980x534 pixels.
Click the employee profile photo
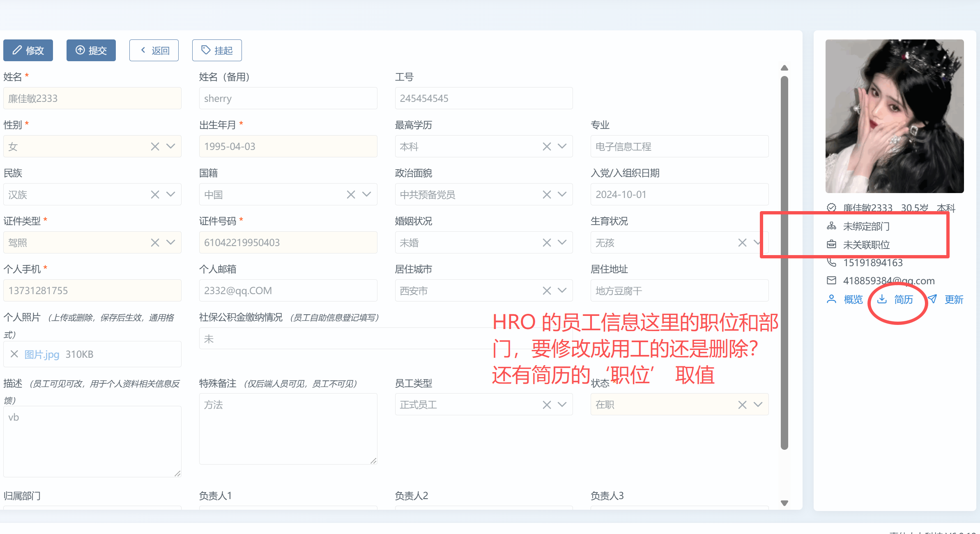[x=895, y=116]
